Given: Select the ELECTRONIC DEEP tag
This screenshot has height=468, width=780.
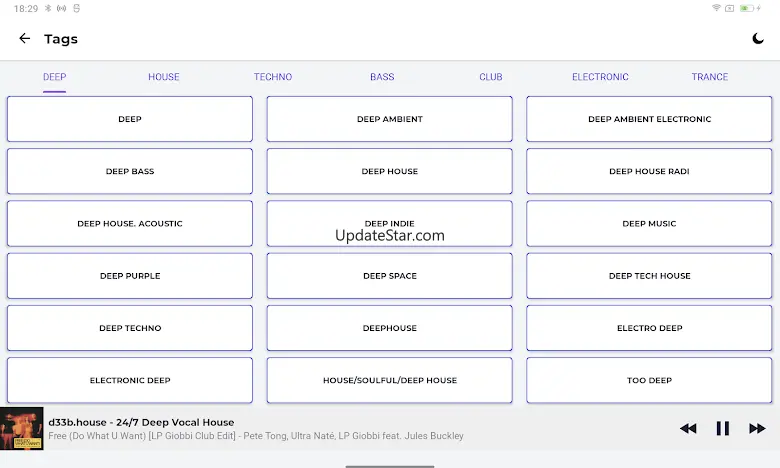Looking at the screenshot, I should coord(130,380).
